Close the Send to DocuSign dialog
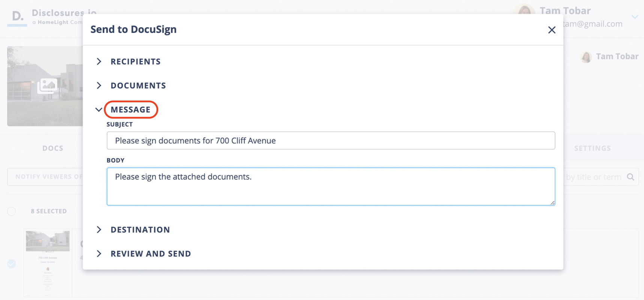Screen dimensions: 644x300 [x=551, y=30]
